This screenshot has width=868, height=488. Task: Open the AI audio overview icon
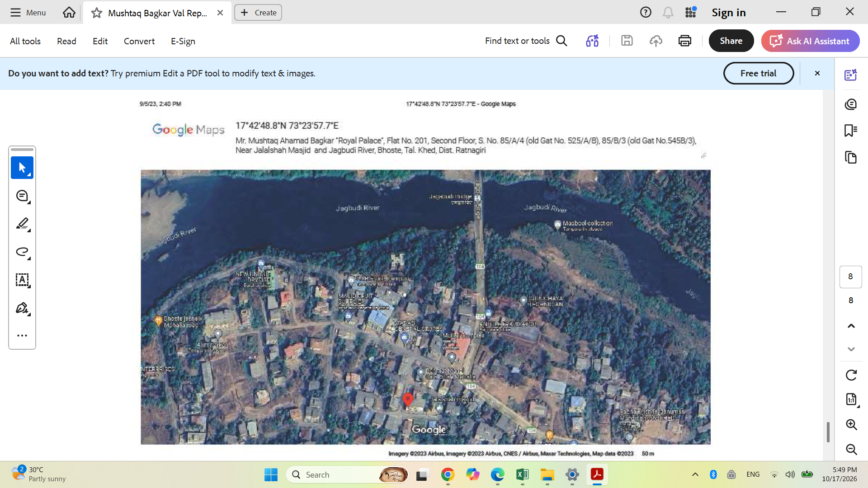pos(592,41)
